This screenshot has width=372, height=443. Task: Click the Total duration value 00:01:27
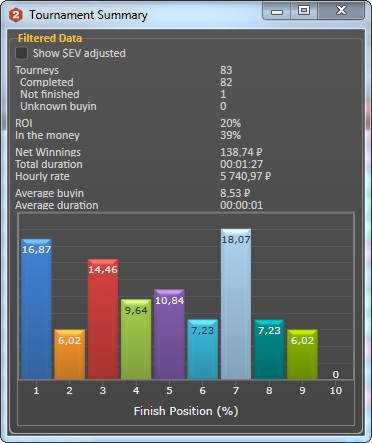coord(241,164)
